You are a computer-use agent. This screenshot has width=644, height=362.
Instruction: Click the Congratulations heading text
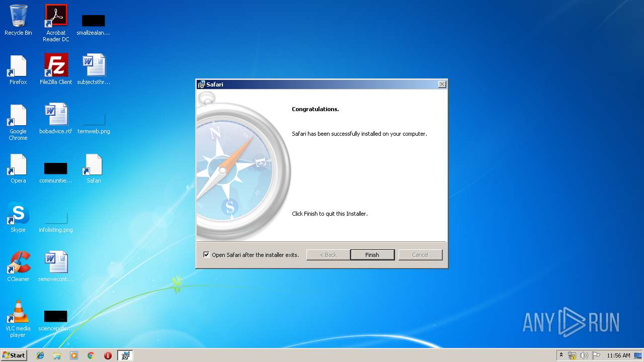pyautogui.click(x=315, y=109)
